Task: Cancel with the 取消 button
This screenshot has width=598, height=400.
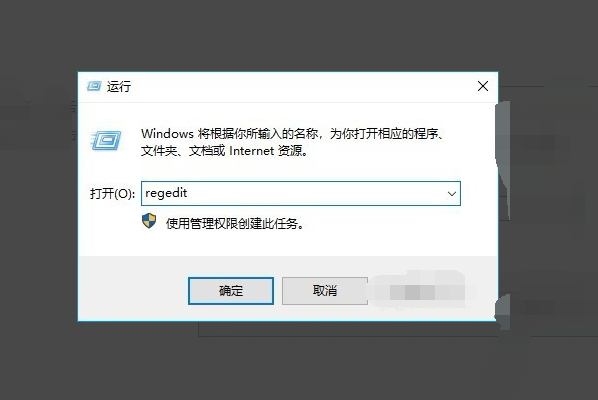Action: [x=325, y=291]
